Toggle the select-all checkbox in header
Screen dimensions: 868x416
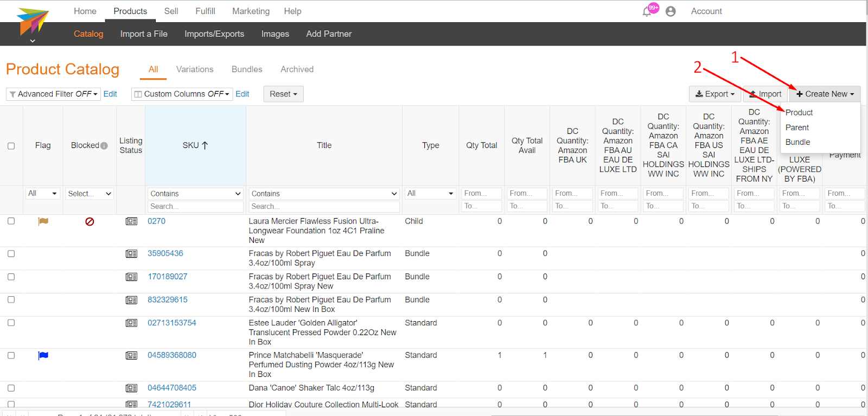(11, 146)
